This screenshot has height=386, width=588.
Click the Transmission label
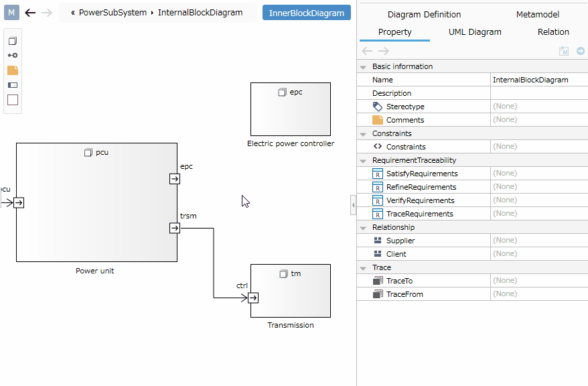291,325
